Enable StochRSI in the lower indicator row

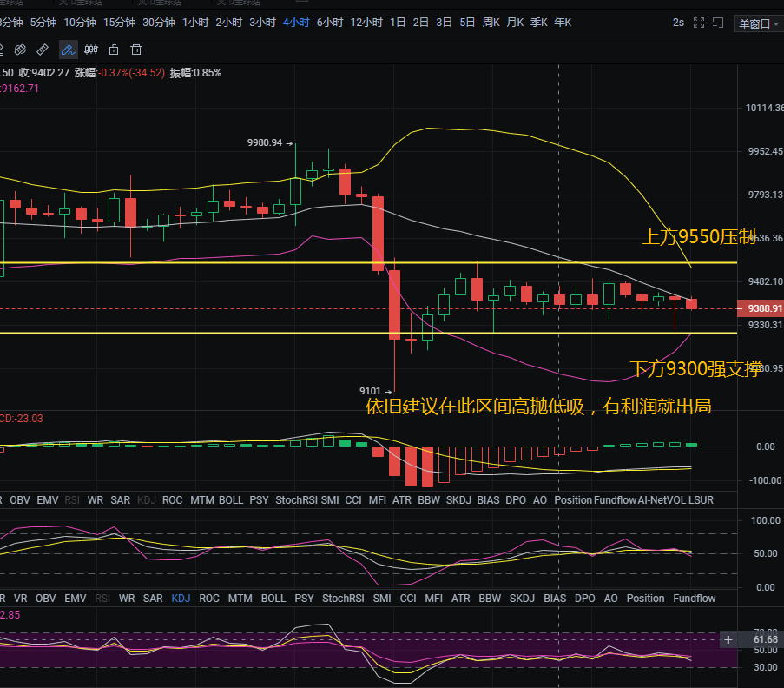[343, 599]
